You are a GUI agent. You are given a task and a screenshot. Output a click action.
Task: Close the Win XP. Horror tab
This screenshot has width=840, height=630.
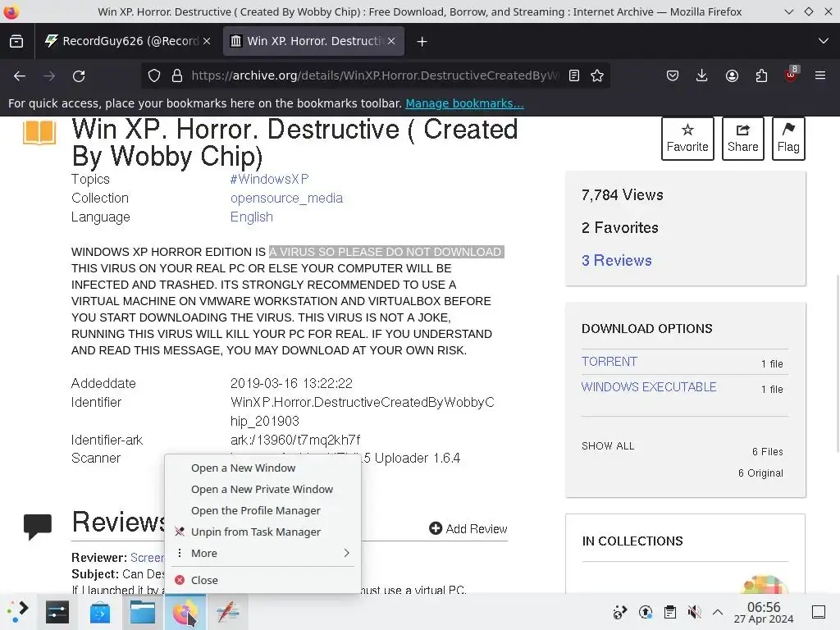391,41
